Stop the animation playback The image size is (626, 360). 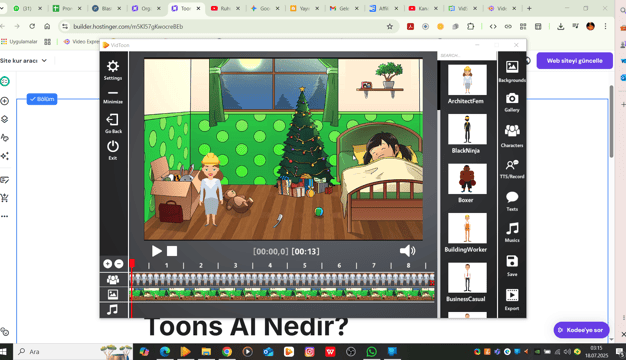pyautogui.click(x=172, y=251)
